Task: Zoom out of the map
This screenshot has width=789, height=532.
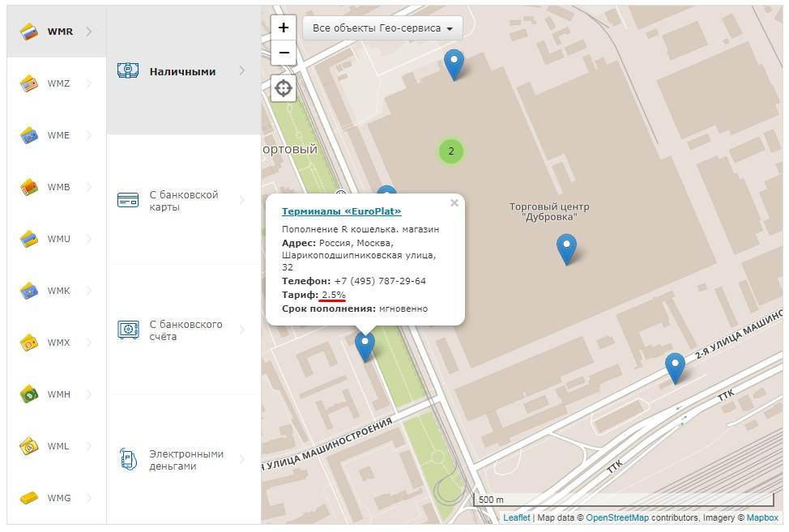Action: 284,53
